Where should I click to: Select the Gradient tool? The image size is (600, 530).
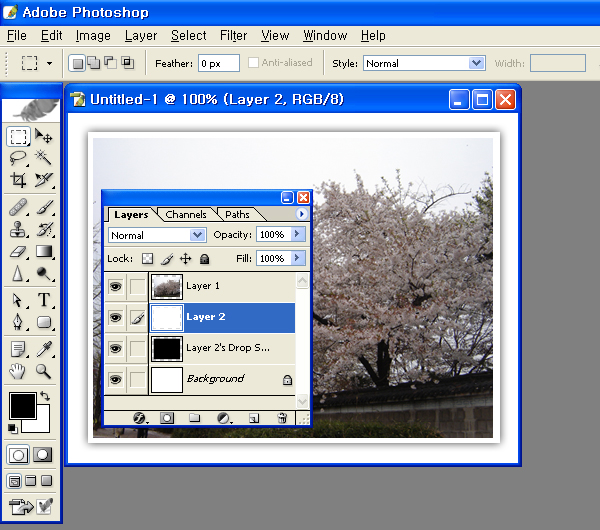pos(43,251)
